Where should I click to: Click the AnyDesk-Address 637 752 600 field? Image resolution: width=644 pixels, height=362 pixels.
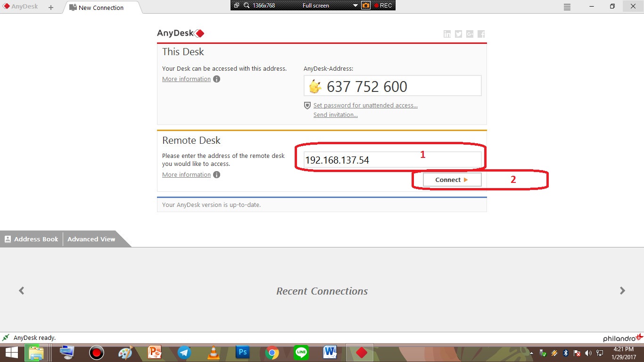(x=393, y=86)
